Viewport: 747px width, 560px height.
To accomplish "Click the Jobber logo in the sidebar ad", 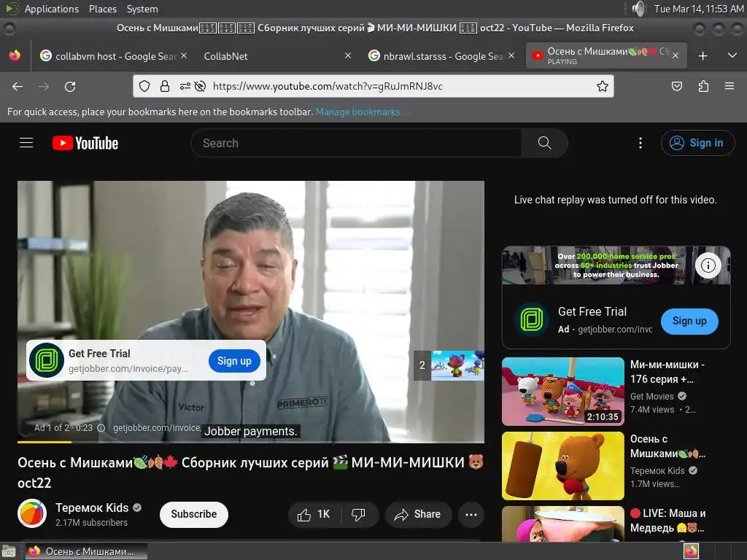I will (532, 319).
